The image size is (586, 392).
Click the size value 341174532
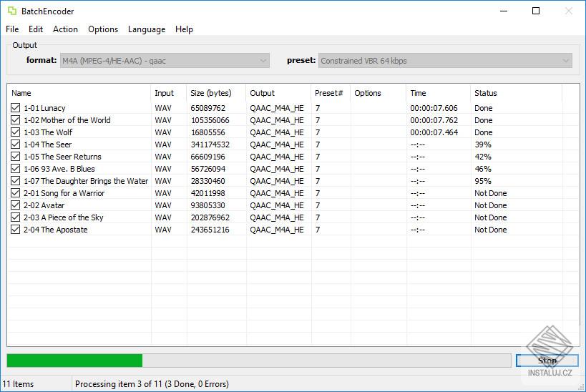click(x=210, y=144)
